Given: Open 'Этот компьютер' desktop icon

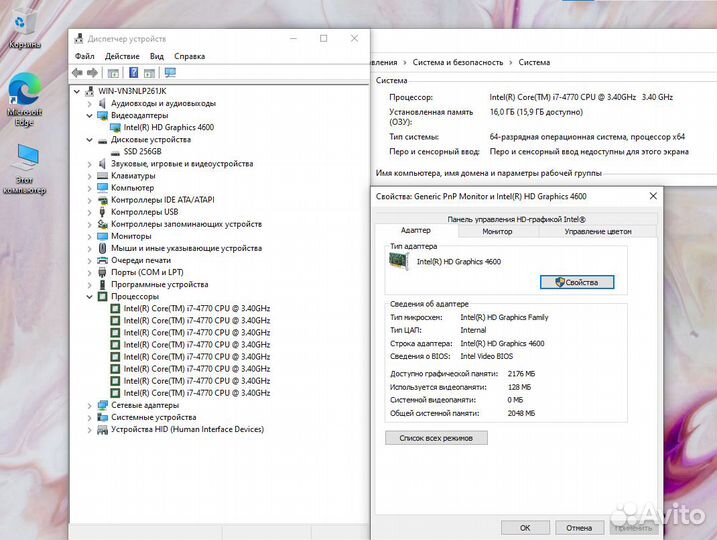Looking at the screenshot, I should pos(25,169).
